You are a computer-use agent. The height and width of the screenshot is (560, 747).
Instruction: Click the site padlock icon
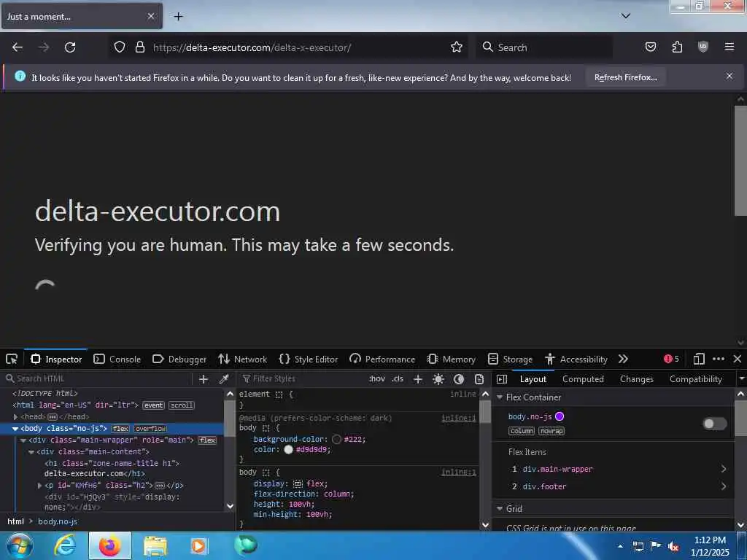[x=139, y=47]
